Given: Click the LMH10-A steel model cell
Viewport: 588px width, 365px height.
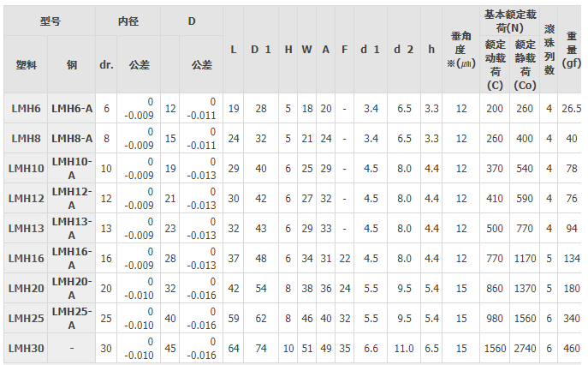Looking at the screenshot, I should coord(72,168).
